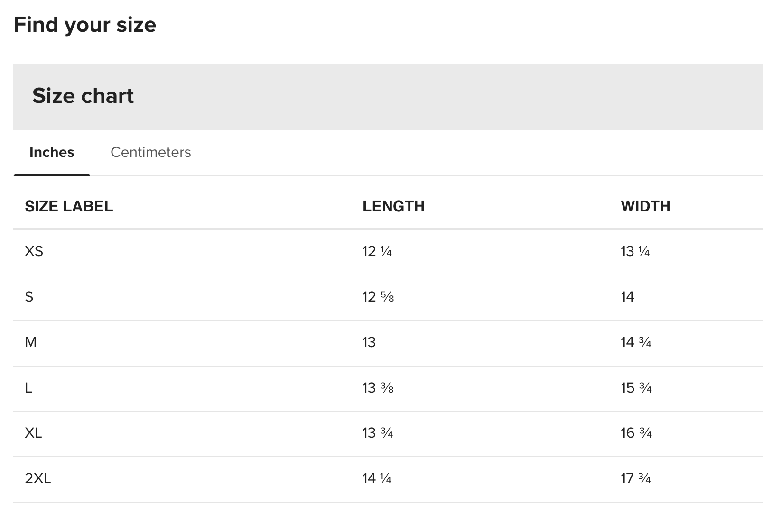Select the Inches tab

coord(52,152)
